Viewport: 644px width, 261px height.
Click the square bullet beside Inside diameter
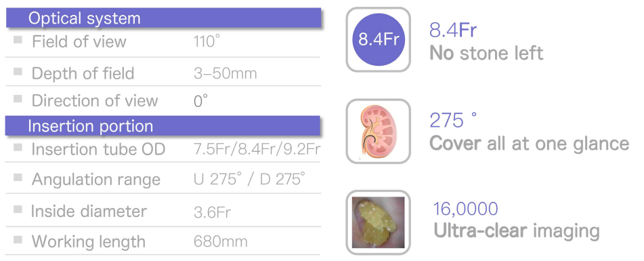(18, 209)
